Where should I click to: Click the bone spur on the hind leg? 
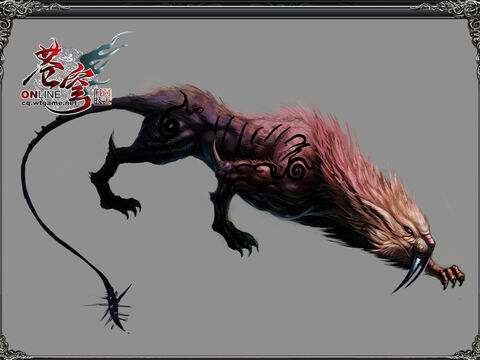click(x=112, y=142)
